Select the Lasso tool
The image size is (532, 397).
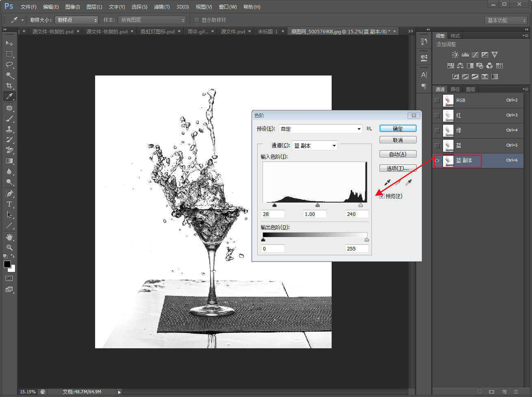pos(9,65)
